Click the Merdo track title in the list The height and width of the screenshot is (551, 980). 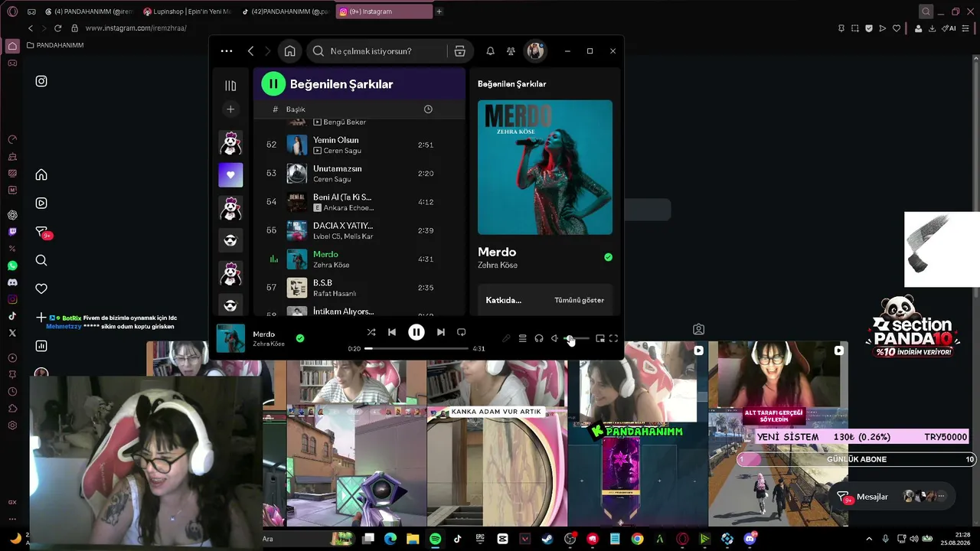325,254
